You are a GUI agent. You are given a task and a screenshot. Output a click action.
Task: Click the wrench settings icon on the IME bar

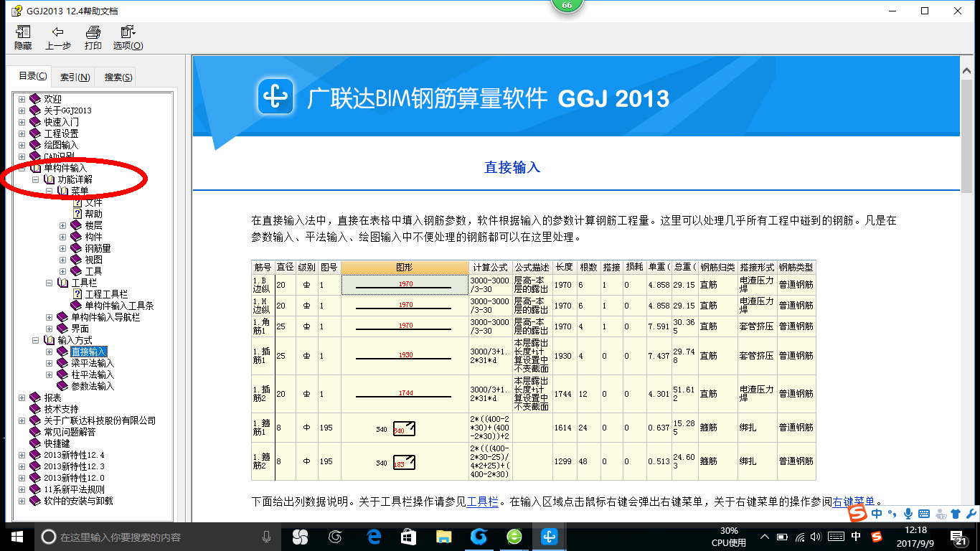click(970, 514)
